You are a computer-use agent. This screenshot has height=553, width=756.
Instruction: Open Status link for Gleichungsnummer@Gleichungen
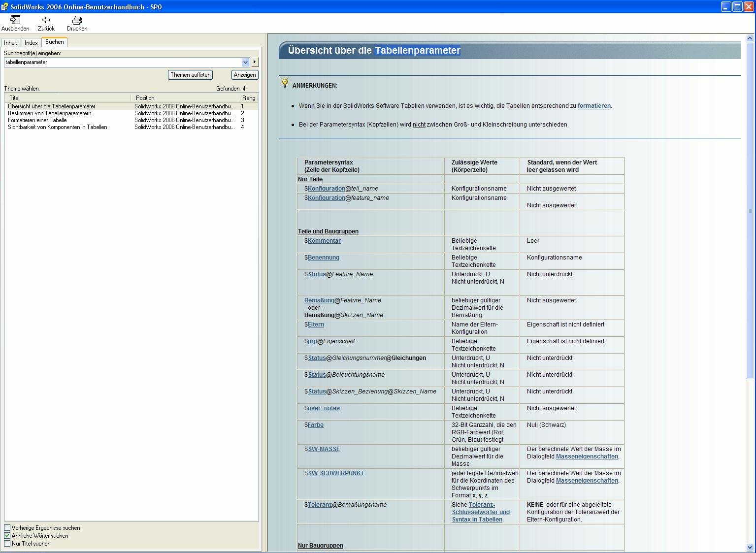pos(317,358)
